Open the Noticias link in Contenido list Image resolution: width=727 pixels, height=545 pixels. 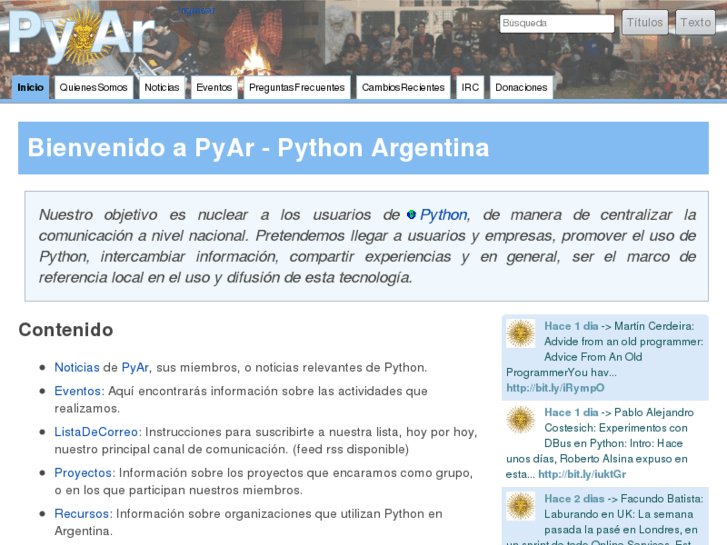[x=77, y=367]
